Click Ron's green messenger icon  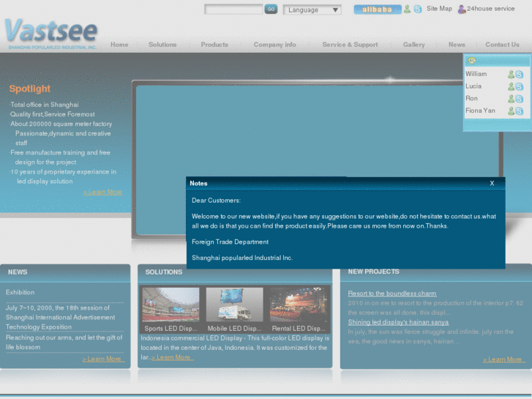[x=511, y=99]
